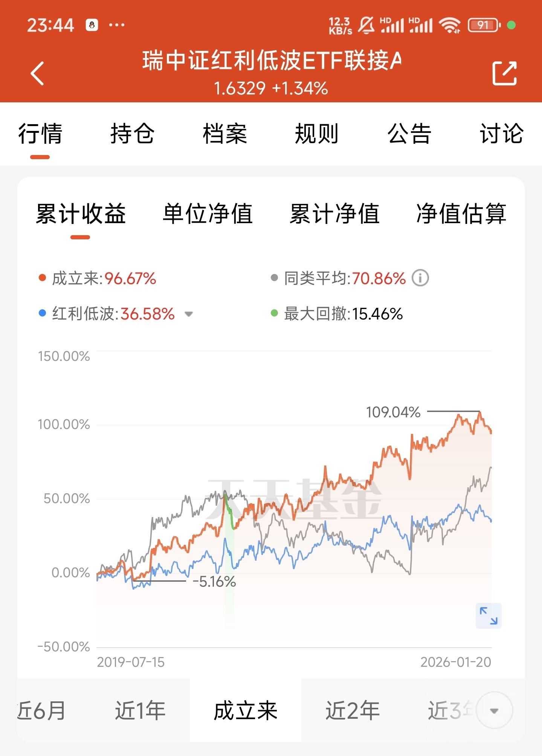The image size is (542, 756).
Task: Tap the QQ notification icon in status bar
Action: [x=92, y=25]
